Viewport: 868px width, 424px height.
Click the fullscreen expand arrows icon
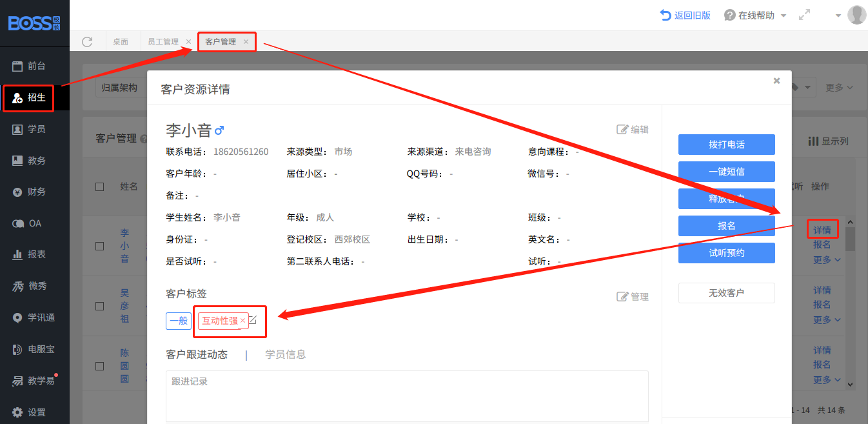tap(804, 15)
